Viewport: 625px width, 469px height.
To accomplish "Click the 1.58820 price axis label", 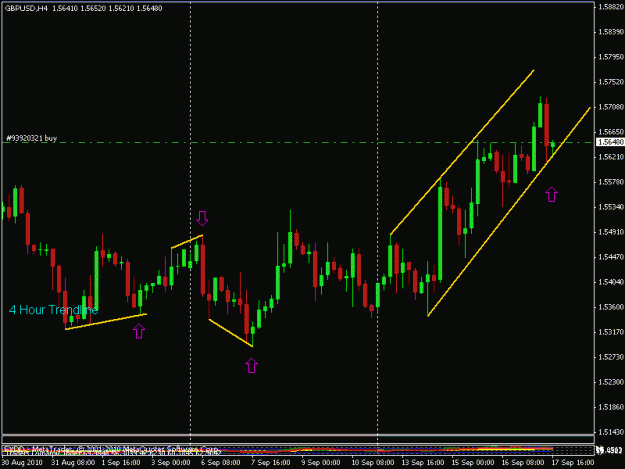I will coord(611,7).
